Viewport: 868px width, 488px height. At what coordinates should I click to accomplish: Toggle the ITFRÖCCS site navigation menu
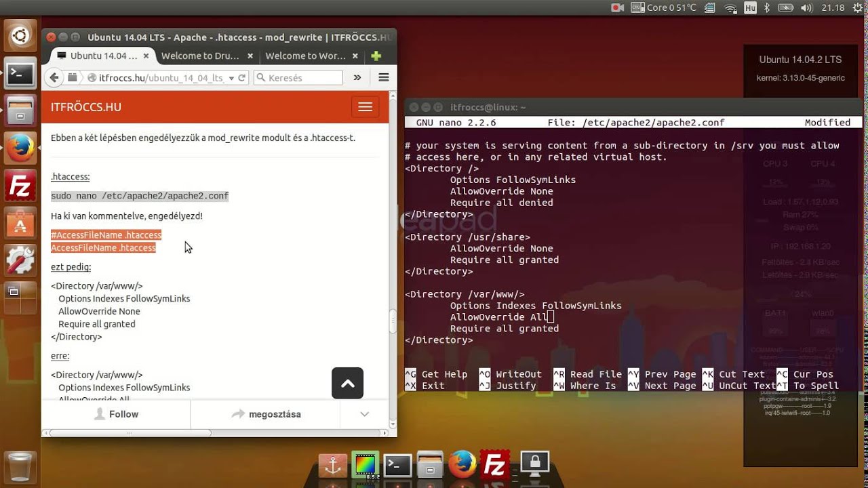[x=365, y=107]
